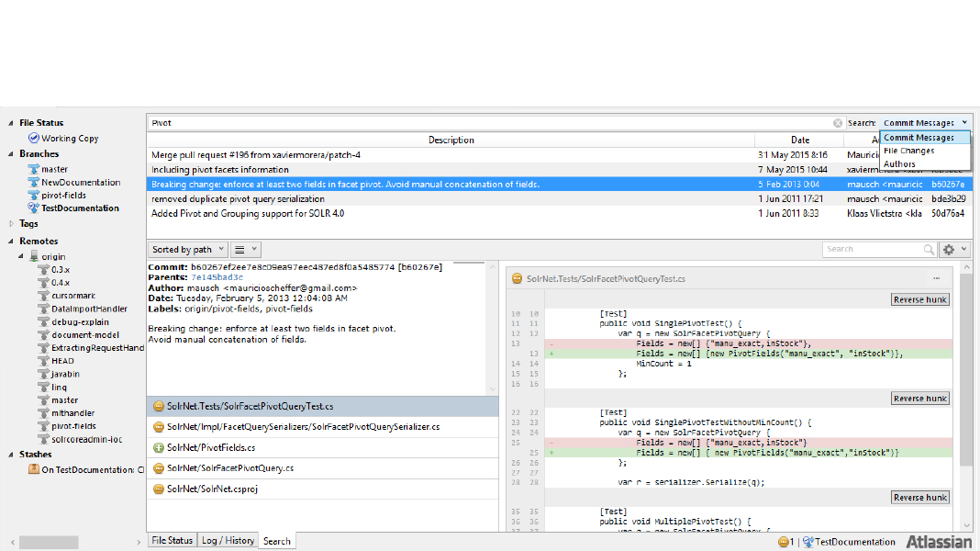Open the diff settings gear menu
The width and height of the screenshot is (980, 551).
(954, 250)
